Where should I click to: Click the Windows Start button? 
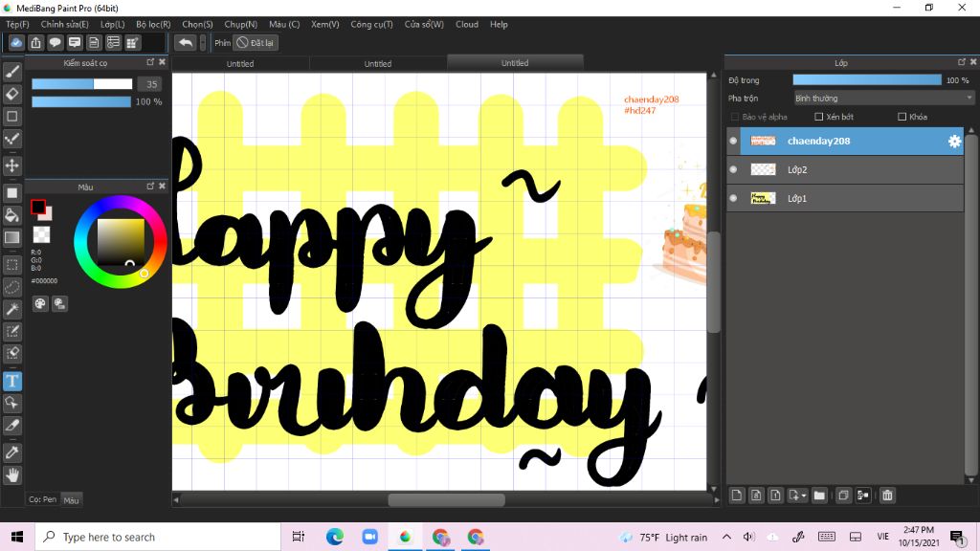coord(17,537)
